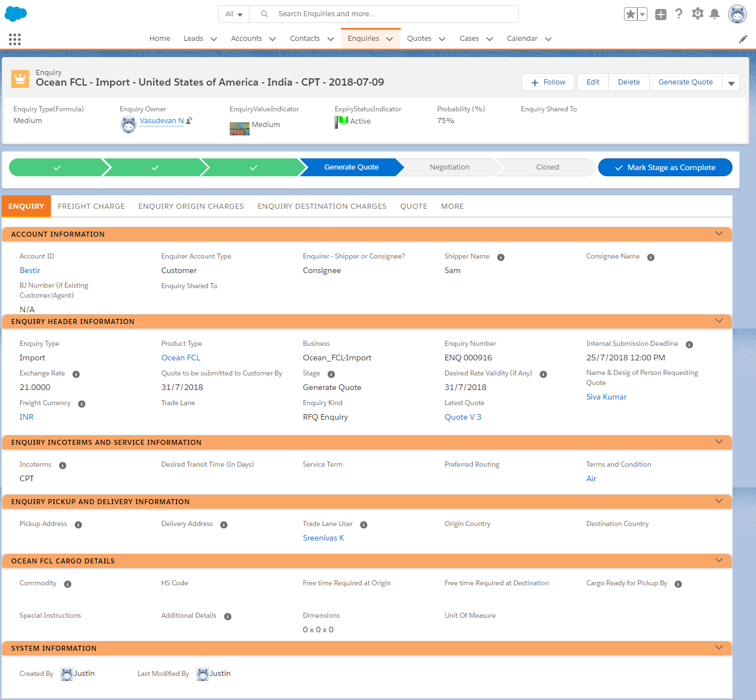Expand the Contacts tab dropdown arrow
The width and height of the screenshot is (756, 700).
(331, 39)
